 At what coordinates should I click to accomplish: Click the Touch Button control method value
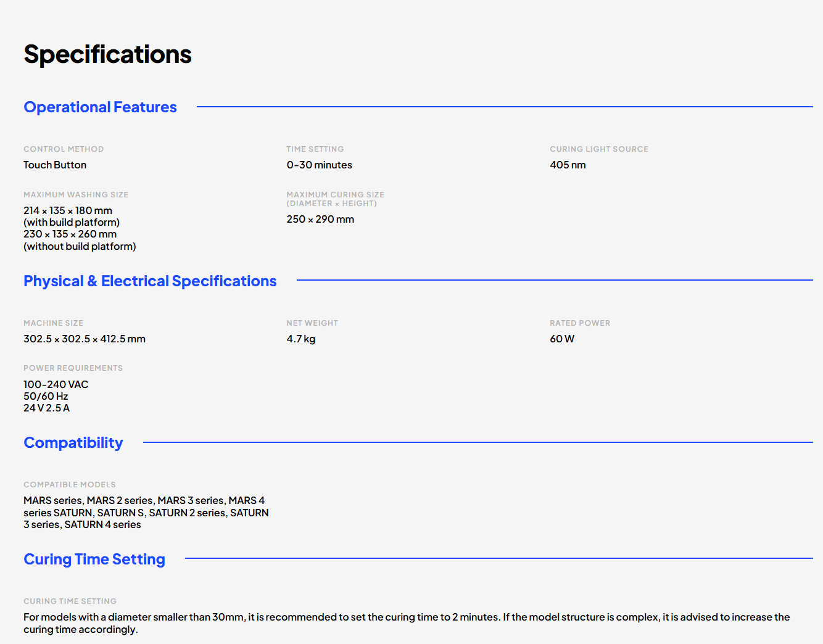[x=55, y=165]
